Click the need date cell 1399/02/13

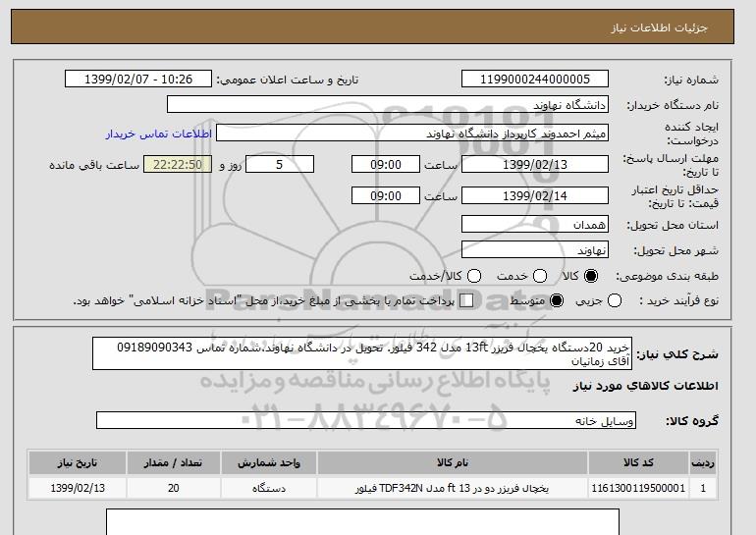pyautogui.click(x=78, y=488)
